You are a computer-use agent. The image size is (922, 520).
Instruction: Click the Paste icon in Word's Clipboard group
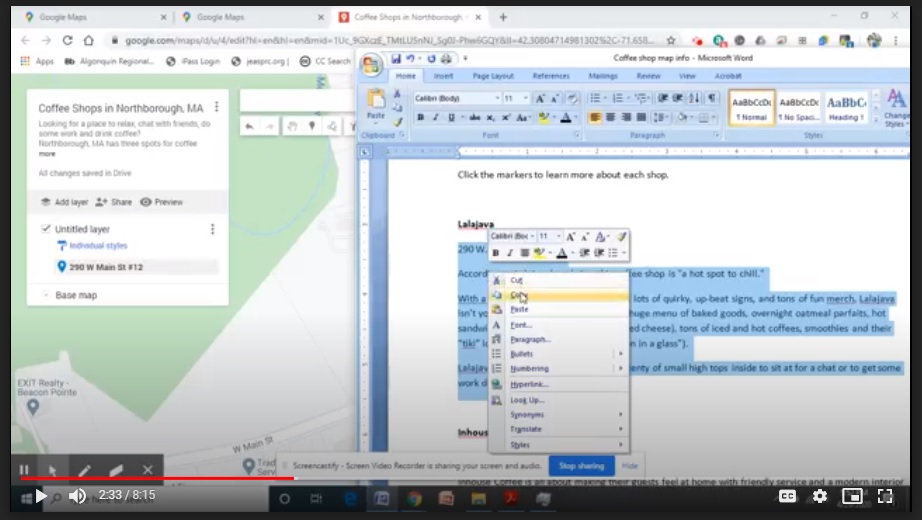[377, 103]
